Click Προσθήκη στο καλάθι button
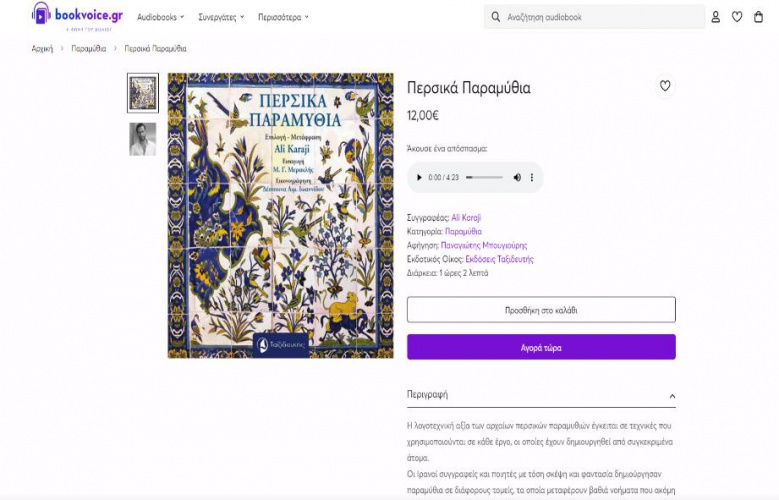779x500 pixels. tap(541, 310)
